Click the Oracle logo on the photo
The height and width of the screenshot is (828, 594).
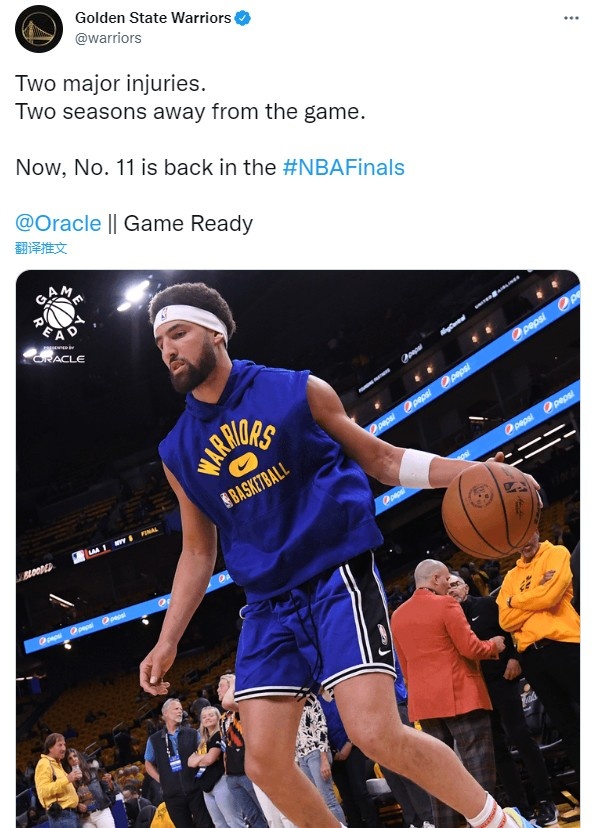coord(59,359)
